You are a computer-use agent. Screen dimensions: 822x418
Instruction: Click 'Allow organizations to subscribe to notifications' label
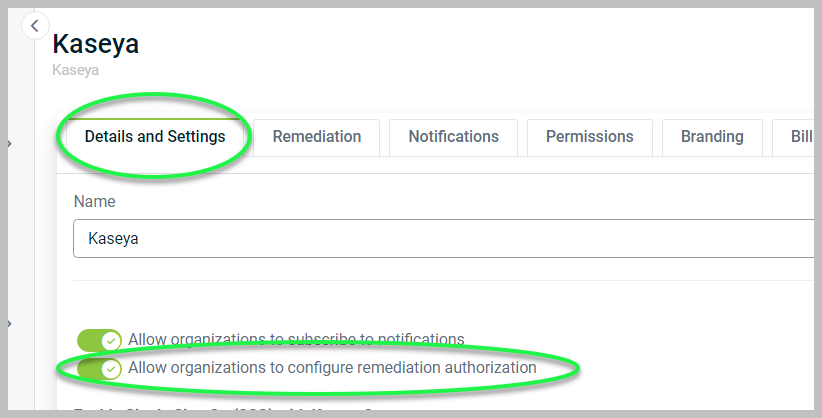pos(296,339)
